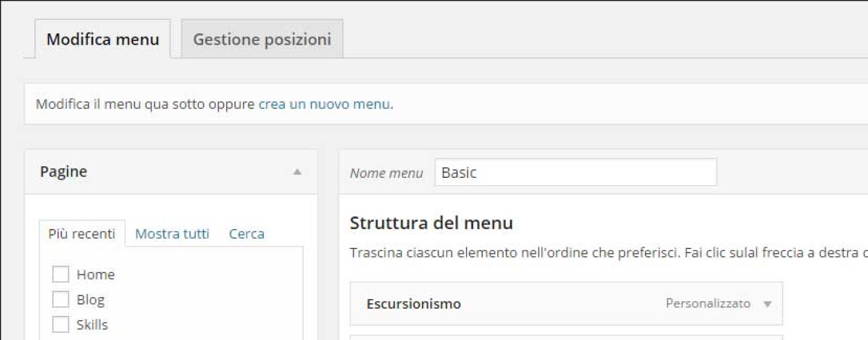The width and height of the screenshot is (868, 340).
Task: Click the crea un nuovo menu link
Action: coord(324,104)
